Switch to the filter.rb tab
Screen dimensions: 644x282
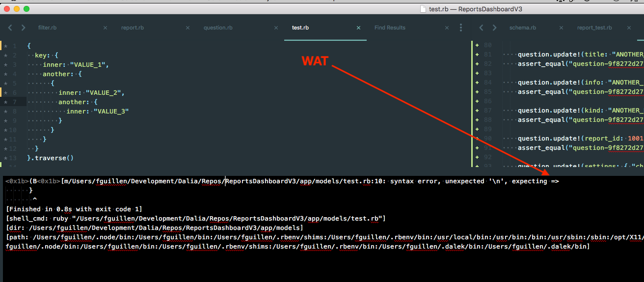tap(47, 28)
